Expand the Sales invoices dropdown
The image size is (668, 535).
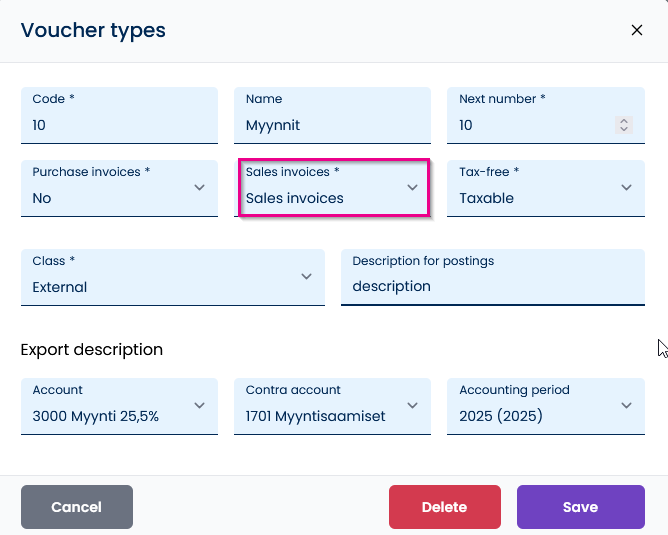[x=334, y=187]
